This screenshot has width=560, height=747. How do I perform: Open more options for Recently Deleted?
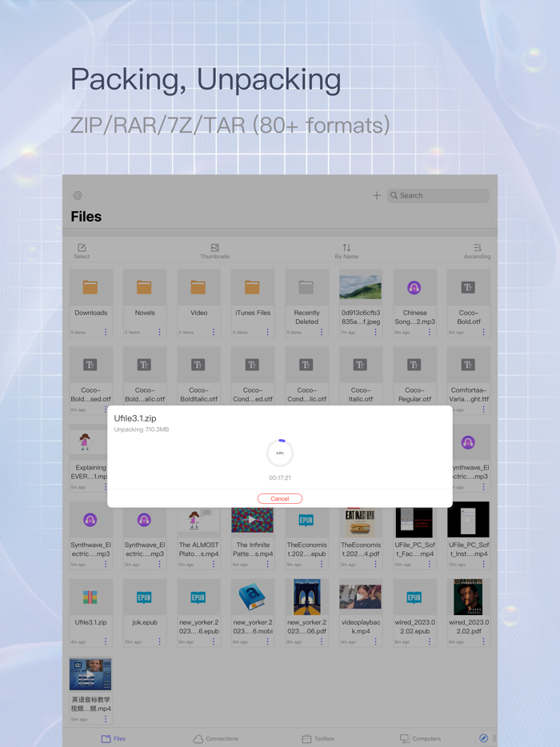click(x=322, y=332)
